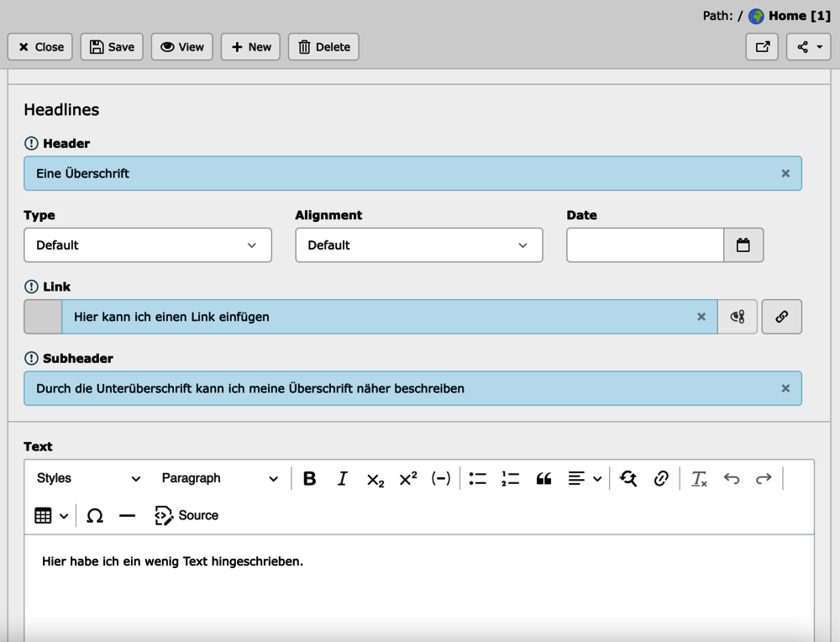Apply superscript formatting
This screenshot has width=840, height=642.
pos(407,478)
